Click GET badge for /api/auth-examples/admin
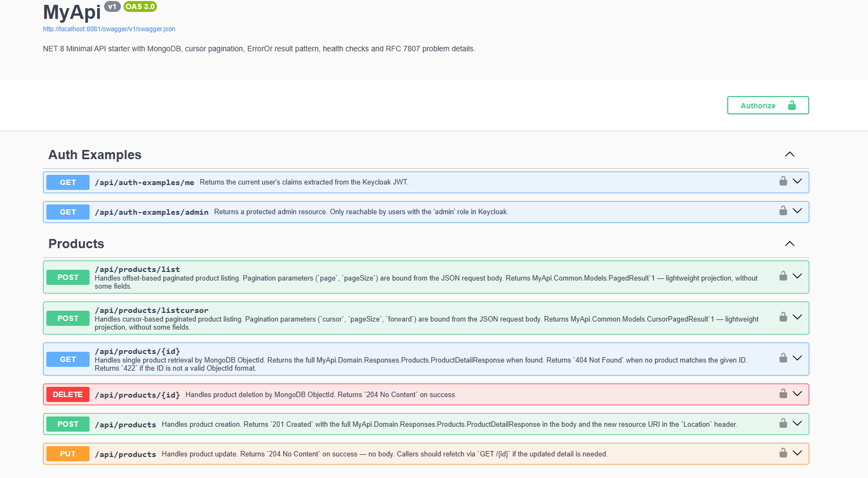Screen dimensions: 868x478 68,212
